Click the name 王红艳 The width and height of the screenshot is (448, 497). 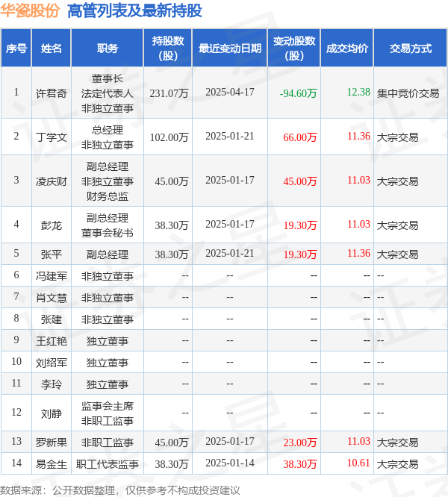point(52,341)
